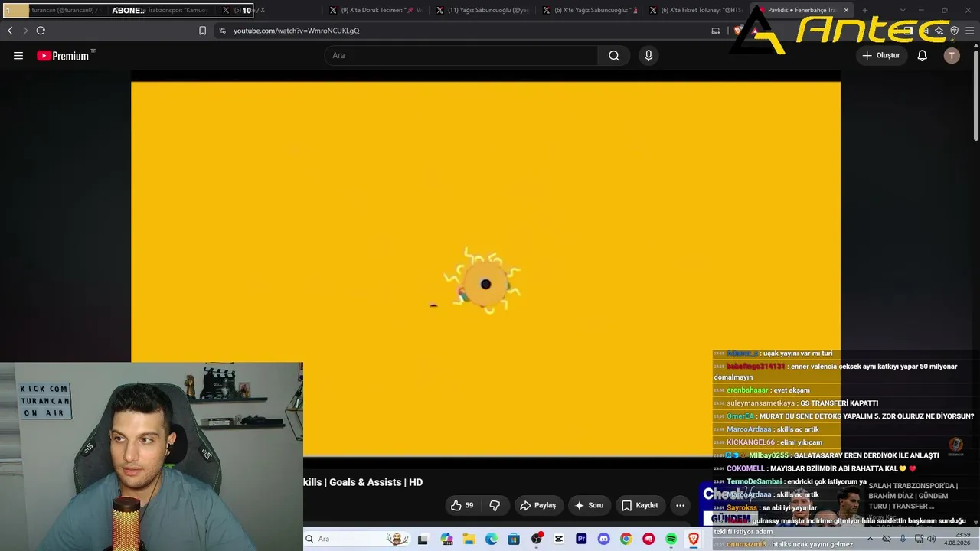Click the Soru ask button
This screenshot has height=551, width=980.
pyautogui.click(x=590, y=505)
